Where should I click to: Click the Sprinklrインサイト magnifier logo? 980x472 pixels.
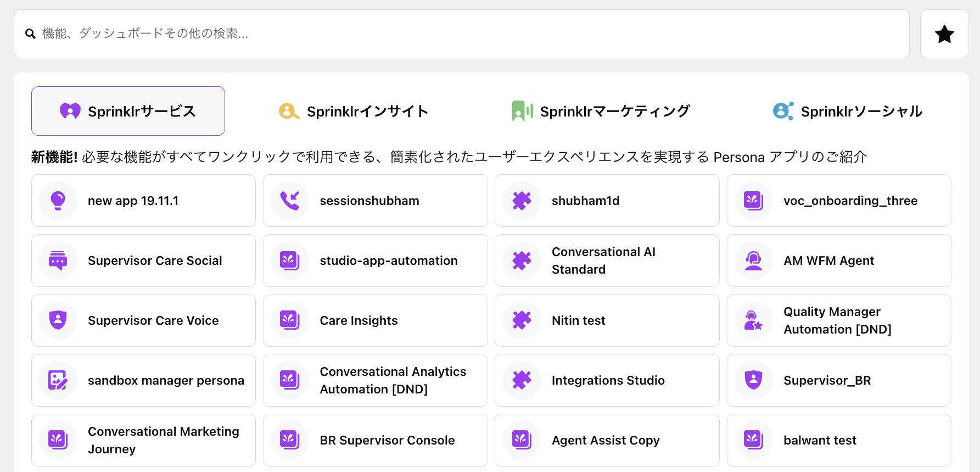click(289, 111)
